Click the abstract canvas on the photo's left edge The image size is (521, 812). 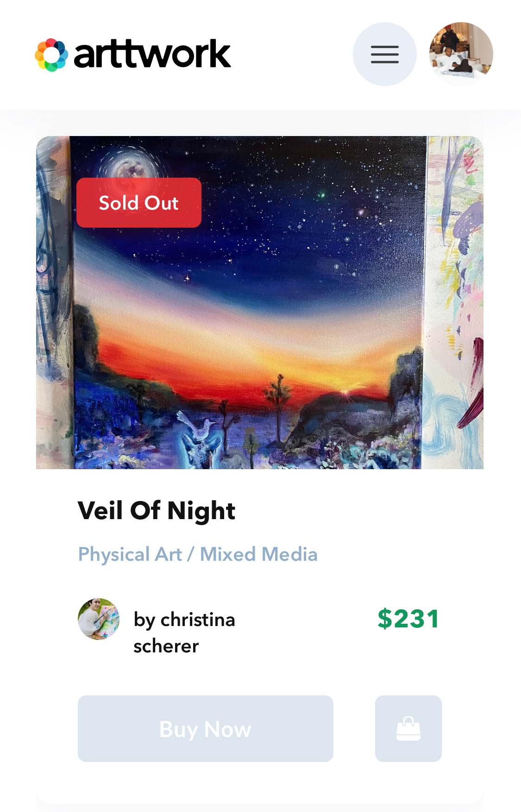tap(52, 301)
